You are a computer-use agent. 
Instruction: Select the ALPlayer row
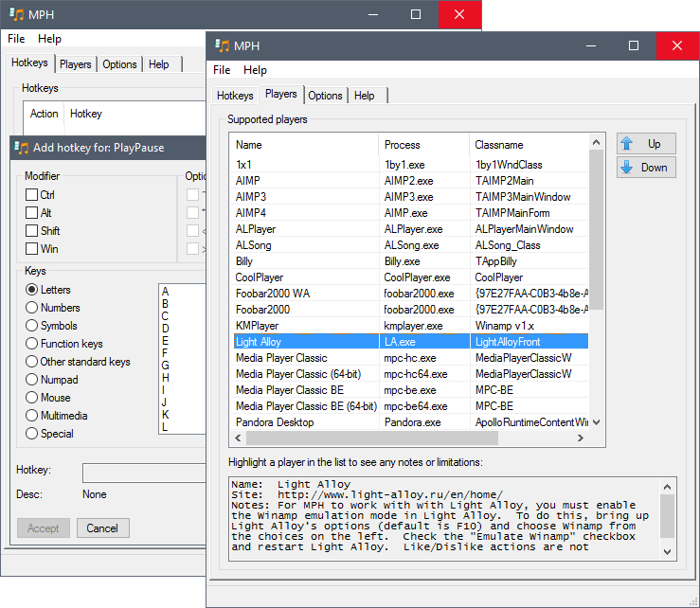(x=410, y=229)
